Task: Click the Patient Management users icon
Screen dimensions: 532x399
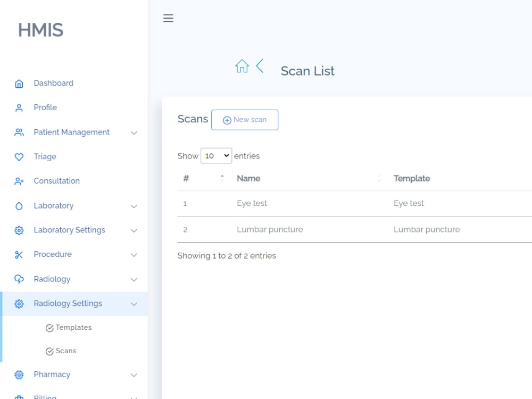Action: point(19,132)
